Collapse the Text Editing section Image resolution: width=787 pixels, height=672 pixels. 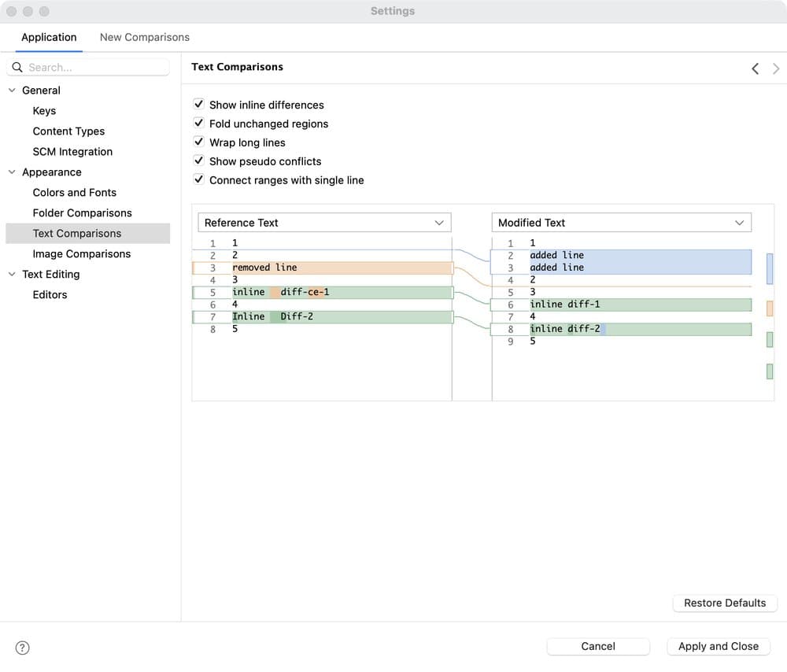[12, 274]
